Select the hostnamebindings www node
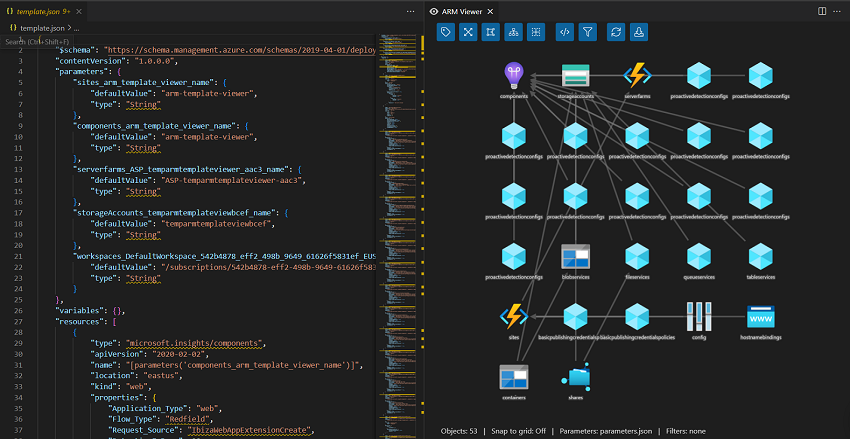Viewport: 850px width, 439px height. pos(761,317)
